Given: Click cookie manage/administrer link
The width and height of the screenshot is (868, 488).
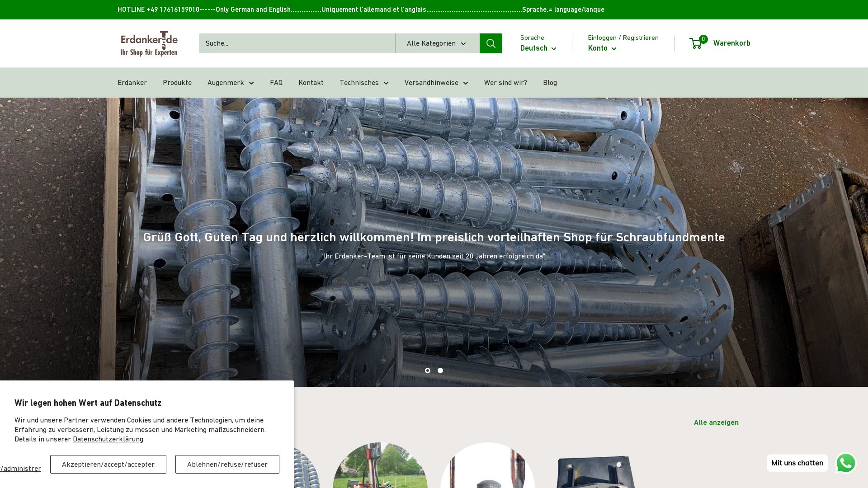Looking at the screenshot, I should (x=20, y=469).
